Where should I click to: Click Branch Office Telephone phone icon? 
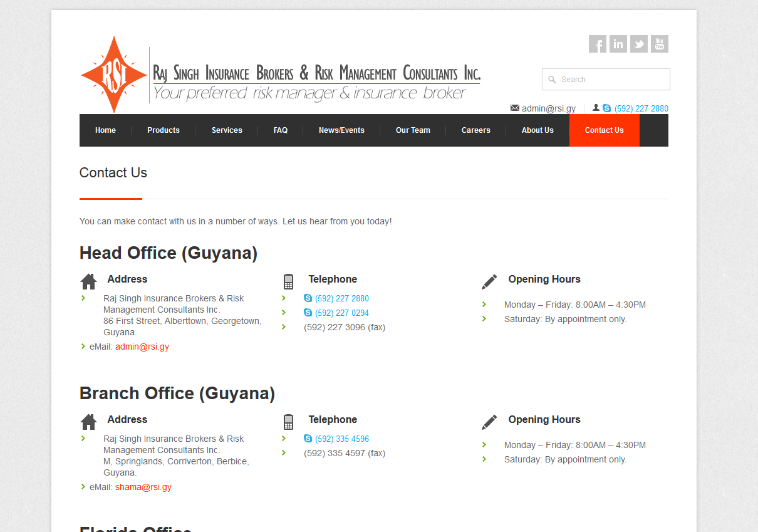(288, 422)
